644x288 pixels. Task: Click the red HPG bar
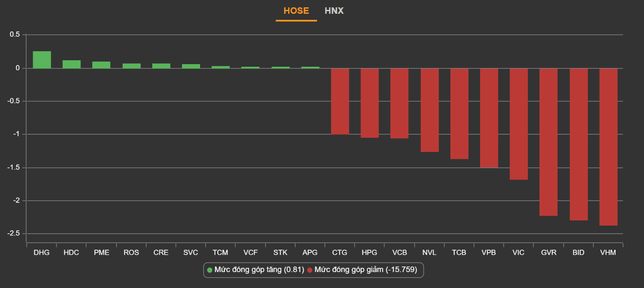(x=370, y=103)
